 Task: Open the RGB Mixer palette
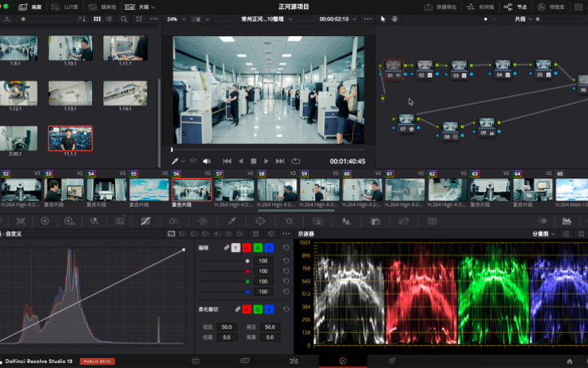tap(94, 221)
